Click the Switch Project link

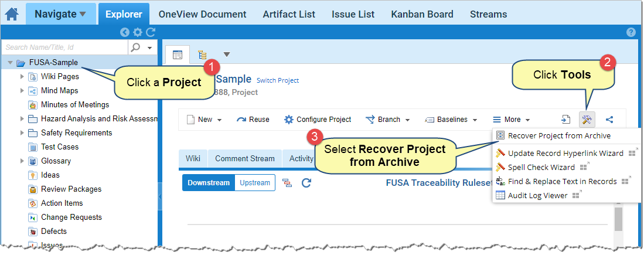click(278, 80)
